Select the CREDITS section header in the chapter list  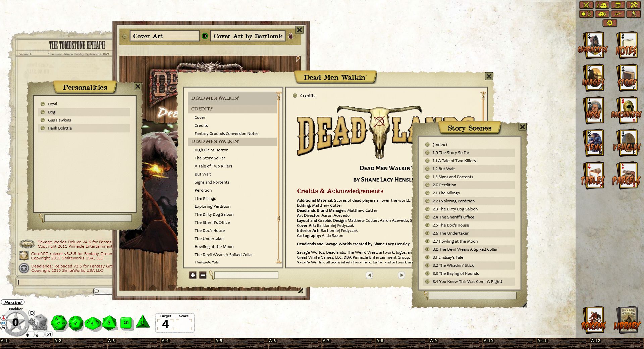pyautogui.click(x=202, y=109)
